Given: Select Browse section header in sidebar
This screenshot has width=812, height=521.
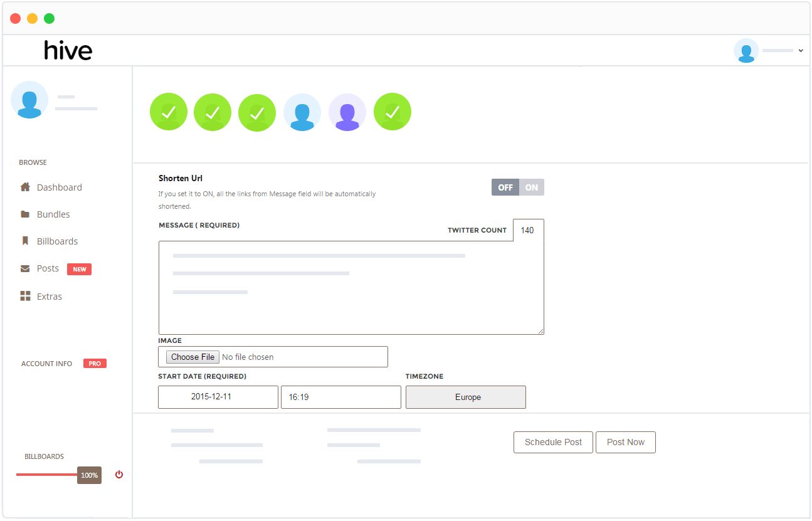Looking at the screenshot, I should click(x=33, y=162).
